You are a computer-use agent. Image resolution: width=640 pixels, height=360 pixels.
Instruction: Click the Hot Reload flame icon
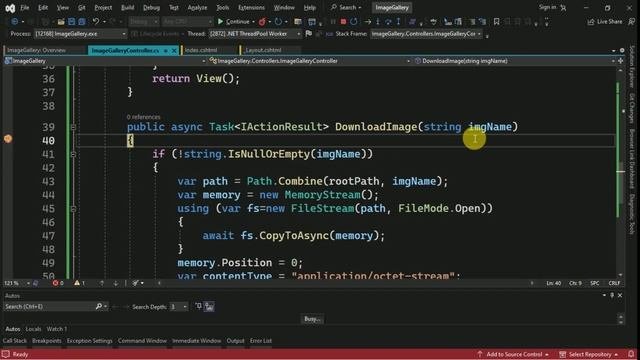click(x=262, y=22)
